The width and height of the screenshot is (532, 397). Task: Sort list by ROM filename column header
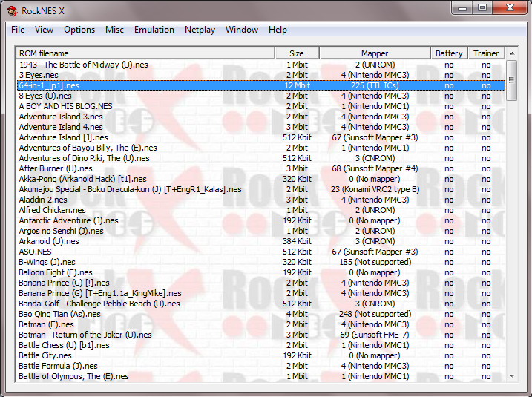145,53
